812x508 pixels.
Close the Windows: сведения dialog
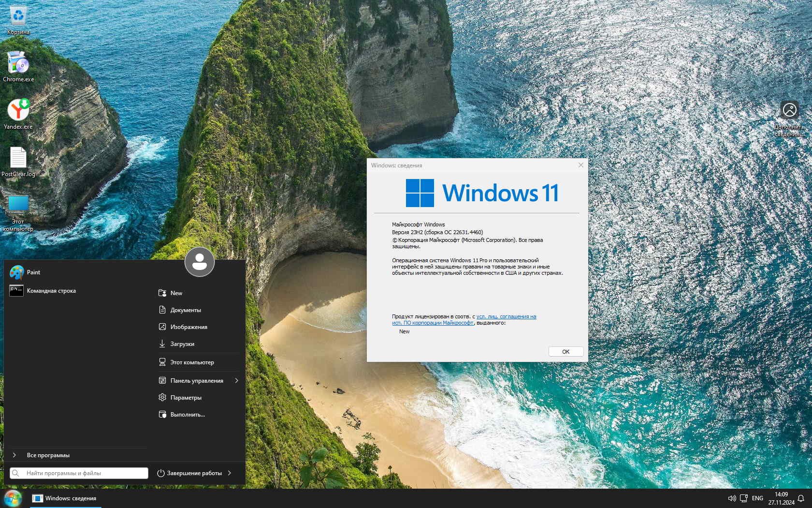point(581,165)
